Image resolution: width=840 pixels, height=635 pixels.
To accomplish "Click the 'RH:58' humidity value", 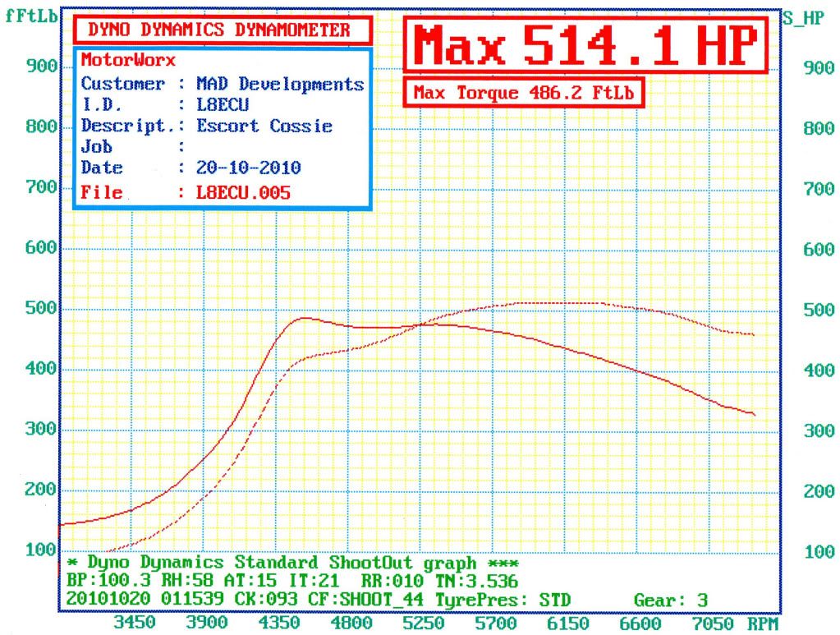I will pyautogui.click(x=187, y=581).
